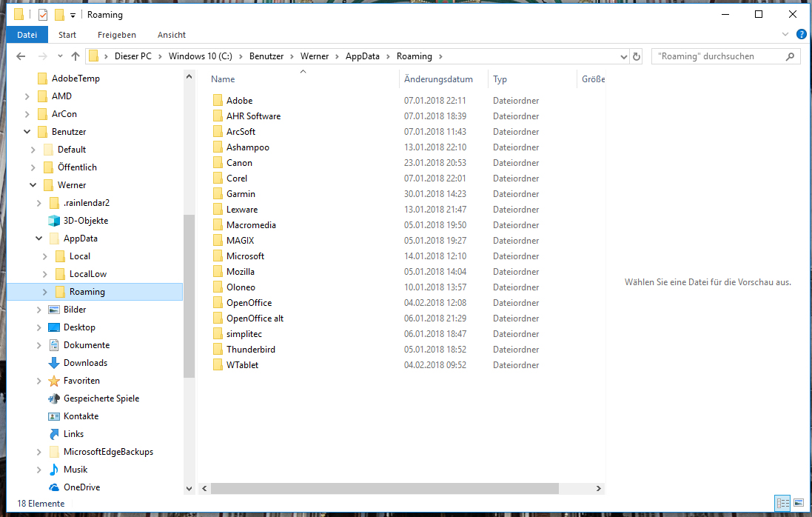The height and width of the screenshot is (517, 812).
Task: Sort by Änderungsdatum column header
Action: pos(438,79)
